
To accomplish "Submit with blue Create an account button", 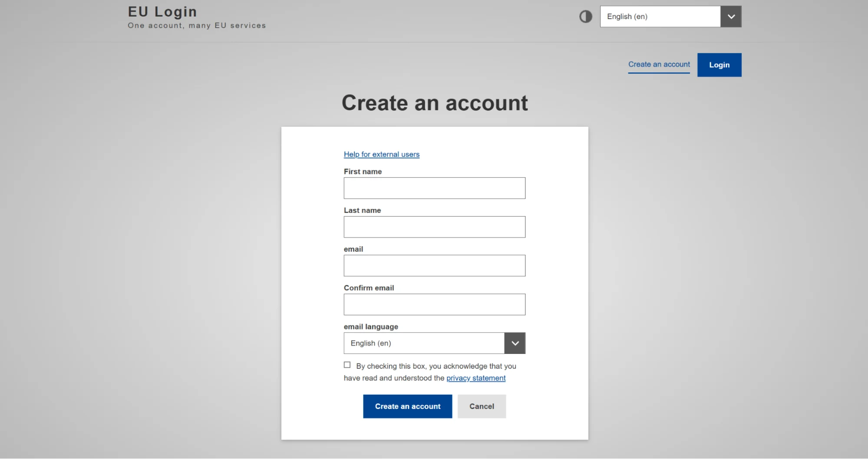I will 407,406.
